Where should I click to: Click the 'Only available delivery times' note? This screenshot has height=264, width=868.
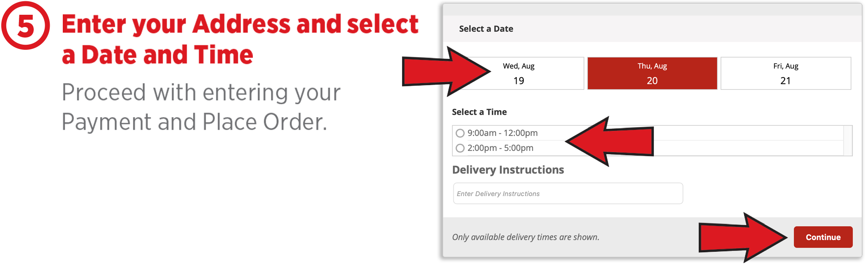(525, 237)
